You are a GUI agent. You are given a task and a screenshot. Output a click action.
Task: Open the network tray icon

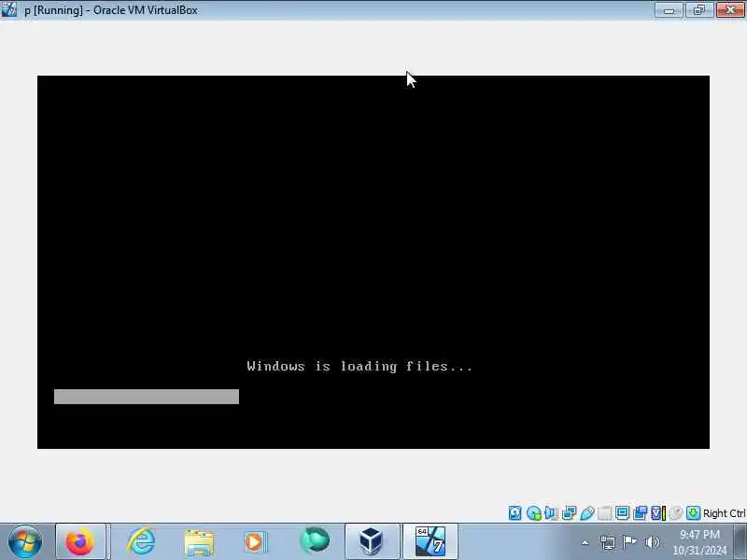608,542
